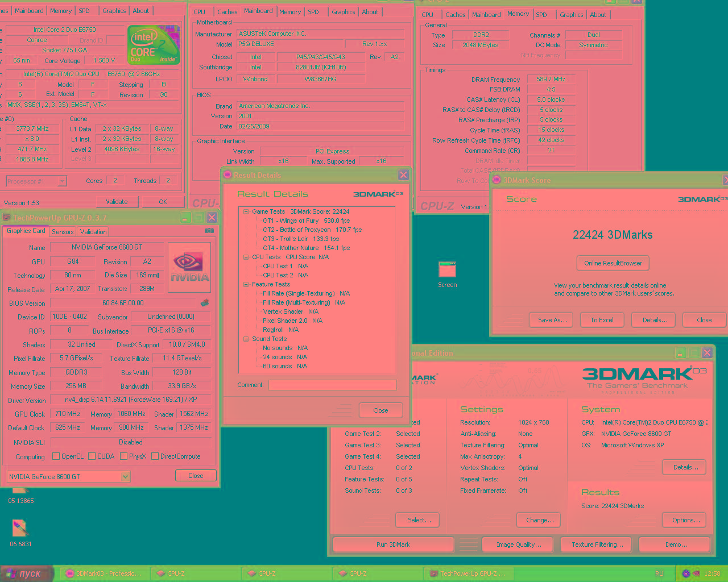The width and height of the screenshot is (728, 582).
Task: Click Details... under System in 3DMark03
Action: pyautogui.click(x=685, y=467)
